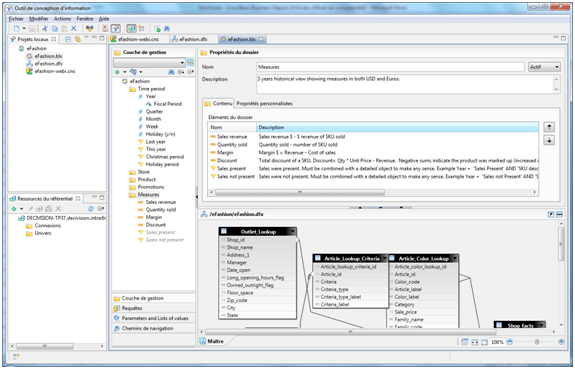Open the Couche de gestion section button
The image size is (575, 369).
[x=154, y=298]
